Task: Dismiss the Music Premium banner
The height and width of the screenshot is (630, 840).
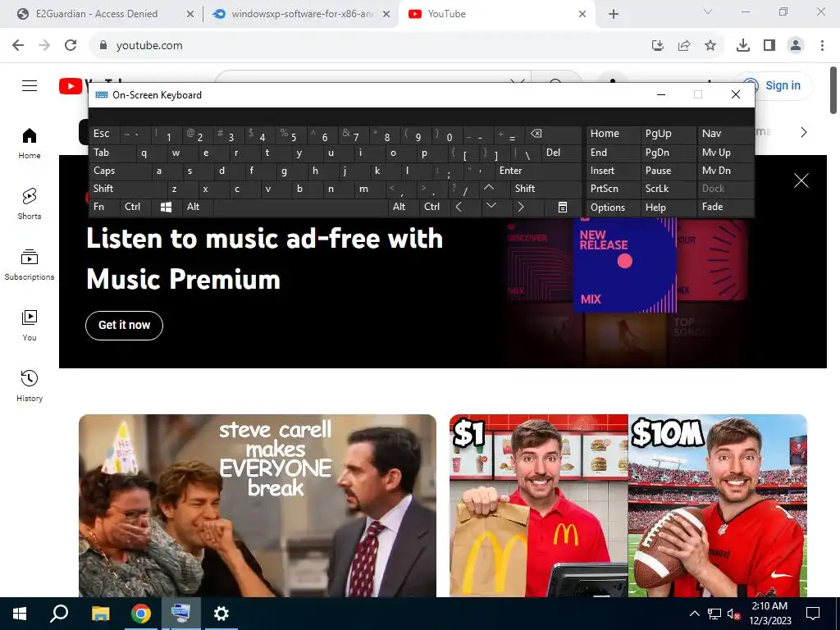Action: pyautogui.click(x=801, y=180)
